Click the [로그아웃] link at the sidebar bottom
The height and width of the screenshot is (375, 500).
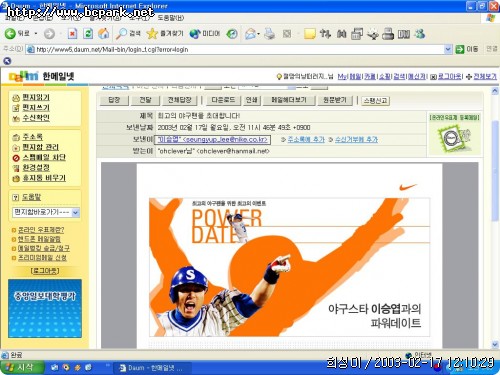pyautogui.click(x=45, y=271)
